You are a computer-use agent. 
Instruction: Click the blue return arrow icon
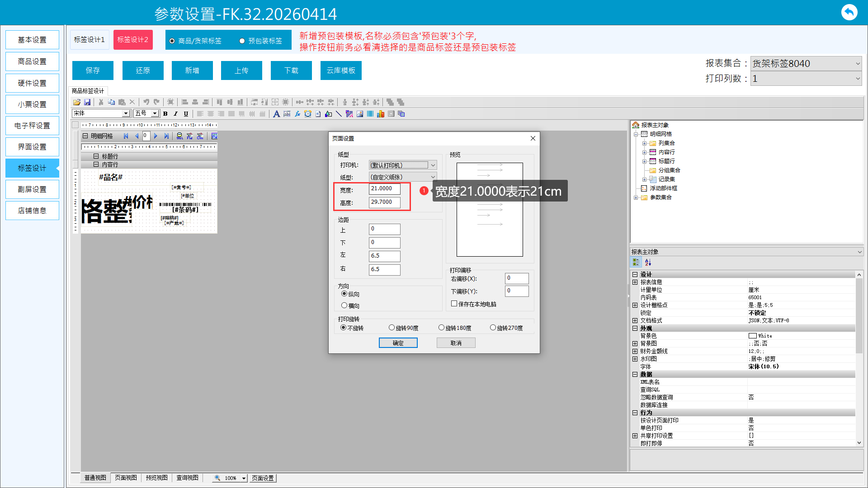(849, 12)
